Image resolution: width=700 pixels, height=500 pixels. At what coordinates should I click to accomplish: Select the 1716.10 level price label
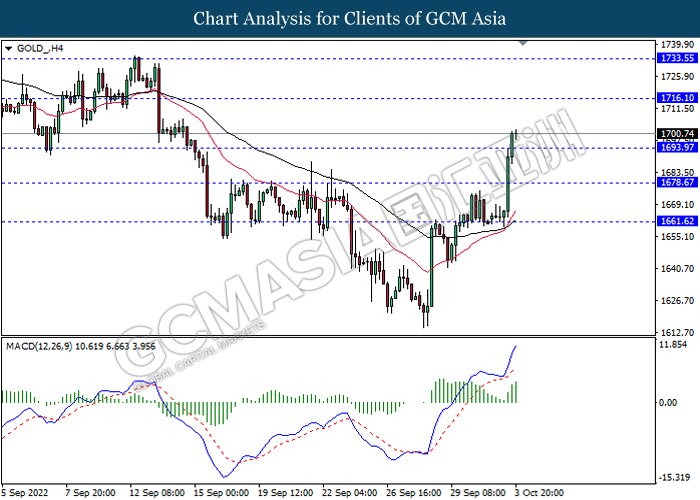(x=677, y=98)
